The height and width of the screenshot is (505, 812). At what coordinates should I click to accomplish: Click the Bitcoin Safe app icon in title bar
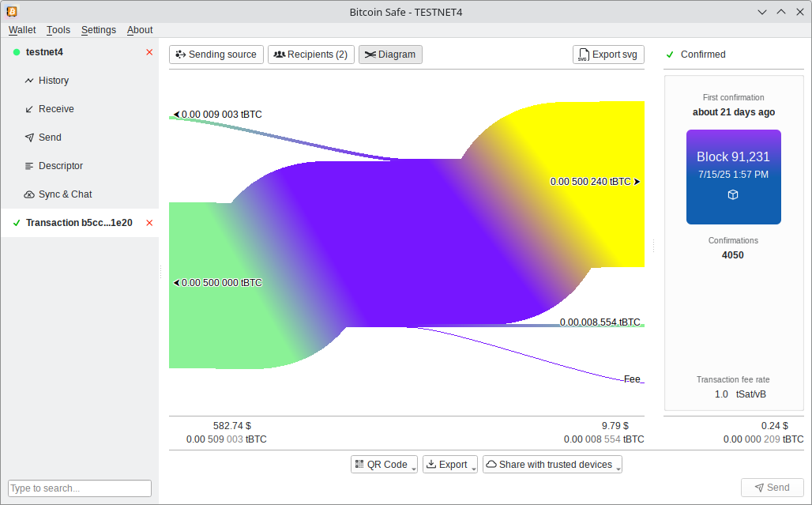coord(11,11)
